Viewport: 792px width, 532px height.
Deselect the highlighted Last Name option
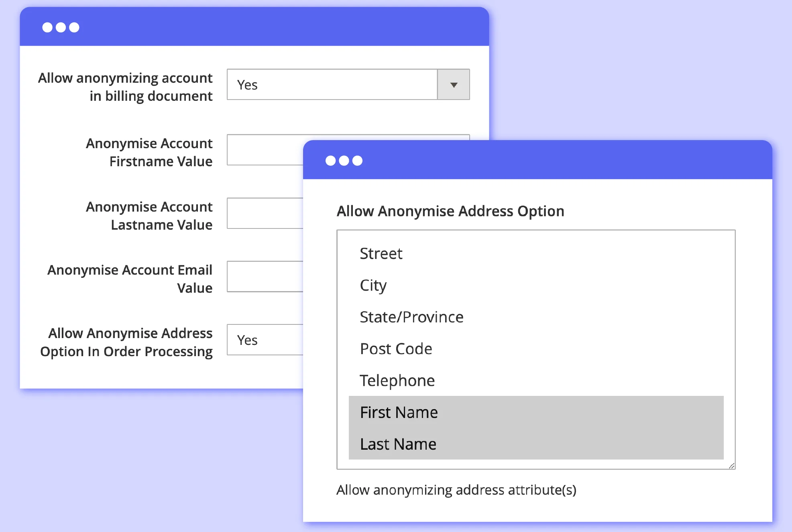pos(398,444)
